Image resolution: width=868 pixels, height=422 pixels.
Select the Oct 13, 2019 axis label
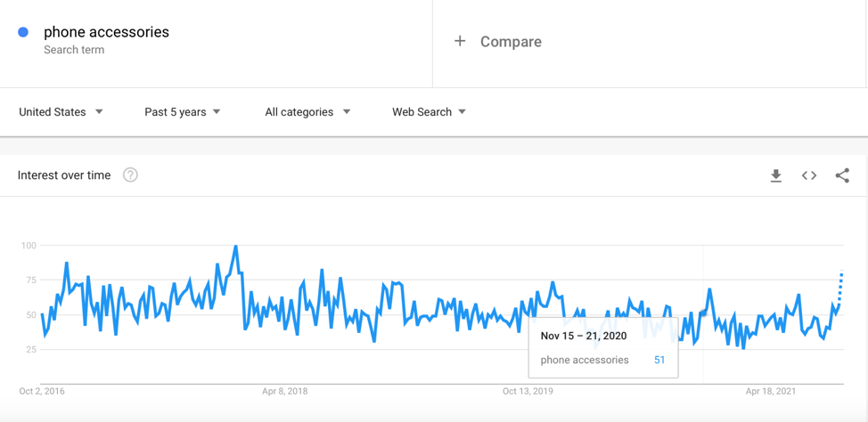point(528,392)
